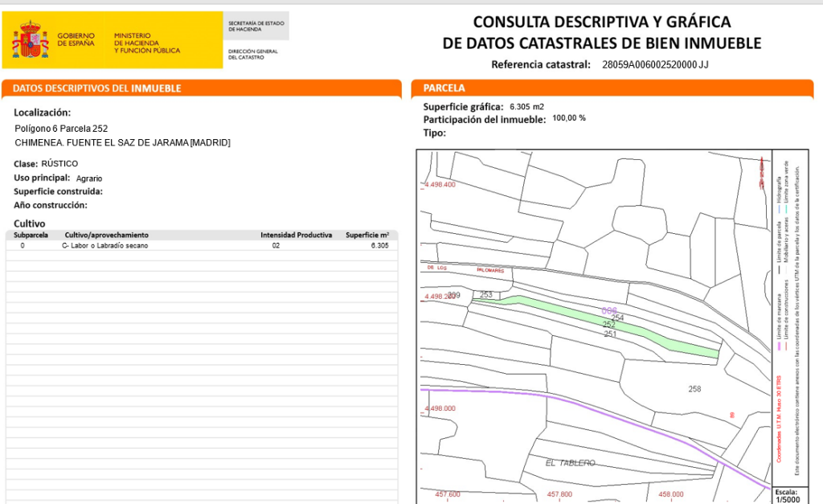Click the EL TABLERO place name on map
This screenshot has height=504, width=823.
click(571, 463)
